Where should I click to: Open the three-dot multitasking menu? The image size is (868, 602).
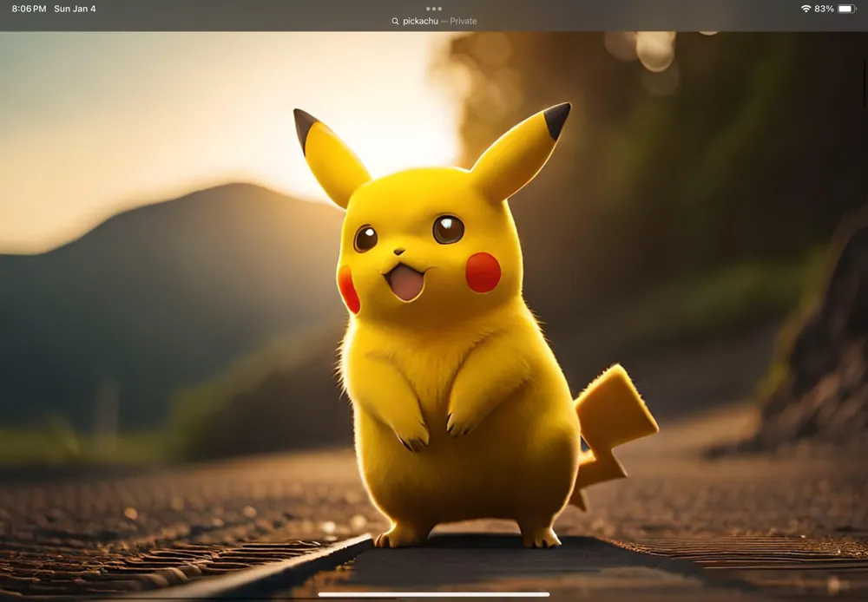point(434,9)
